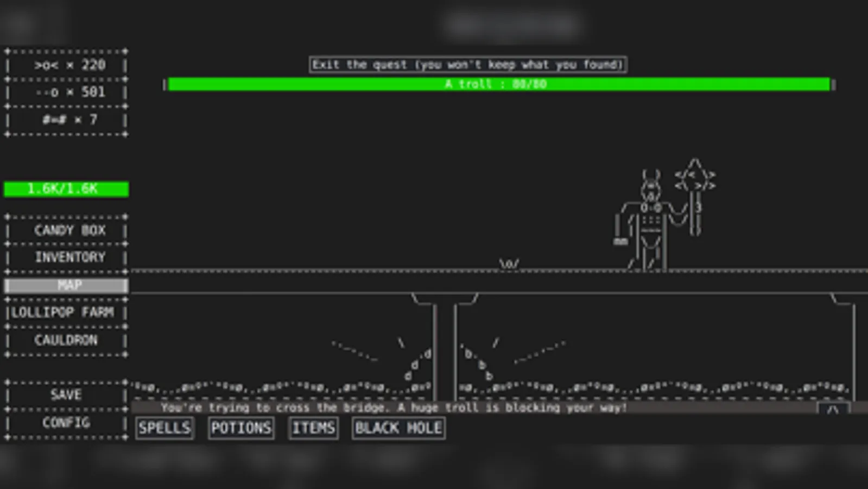Click the Spells button
The image size is (868, 489).
coord(164,428)
